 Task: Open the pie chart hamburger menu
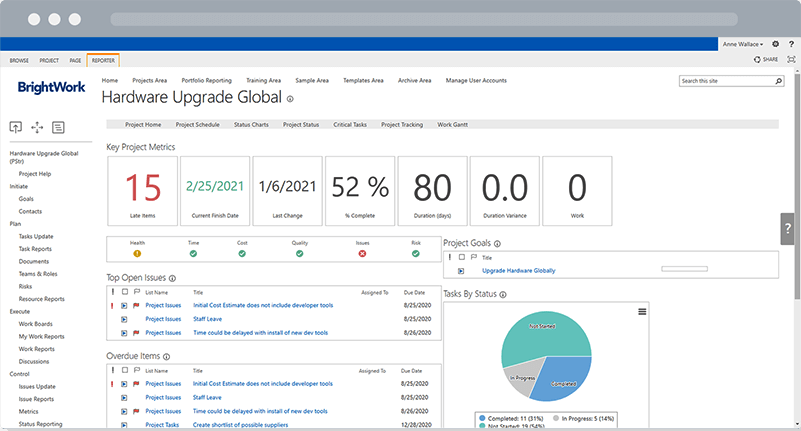(x=641, y=312)
